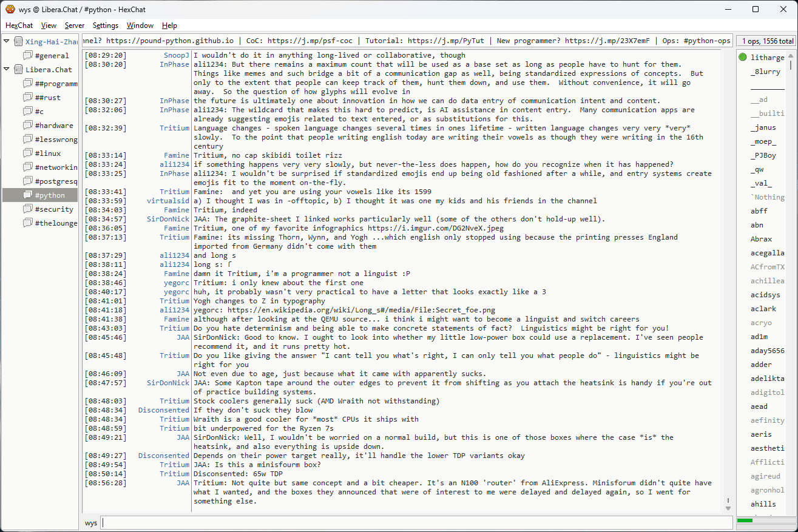Click the #python channel icon in tree
The width and height of the screenshot is (798, 532).
click(27, 195)
